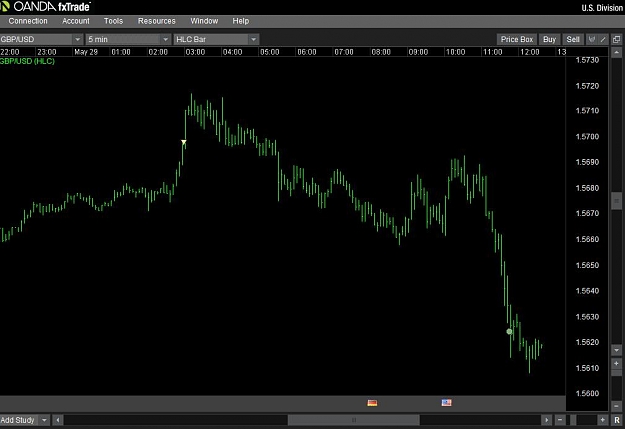Click the yellow order marker triangle on chart
Screen dimensions: 625x429
coord(183,142)
